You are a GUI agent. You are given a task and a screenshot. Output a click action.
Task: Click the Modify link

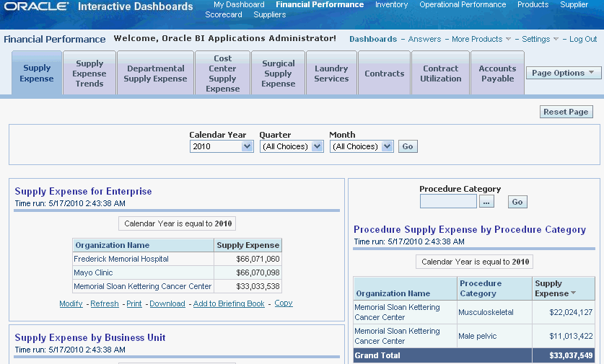[71, 303]
